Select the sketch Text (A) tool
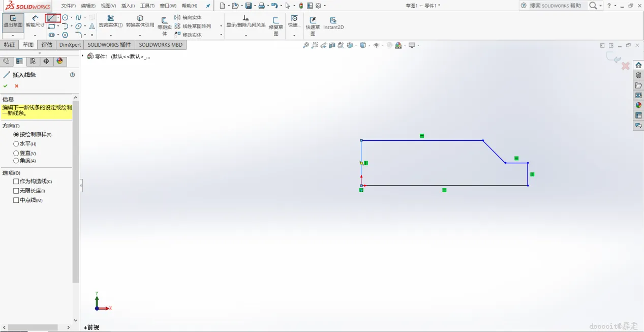This screenshot has width=644, height=332. pyautogui.click(x=92, y=26)
